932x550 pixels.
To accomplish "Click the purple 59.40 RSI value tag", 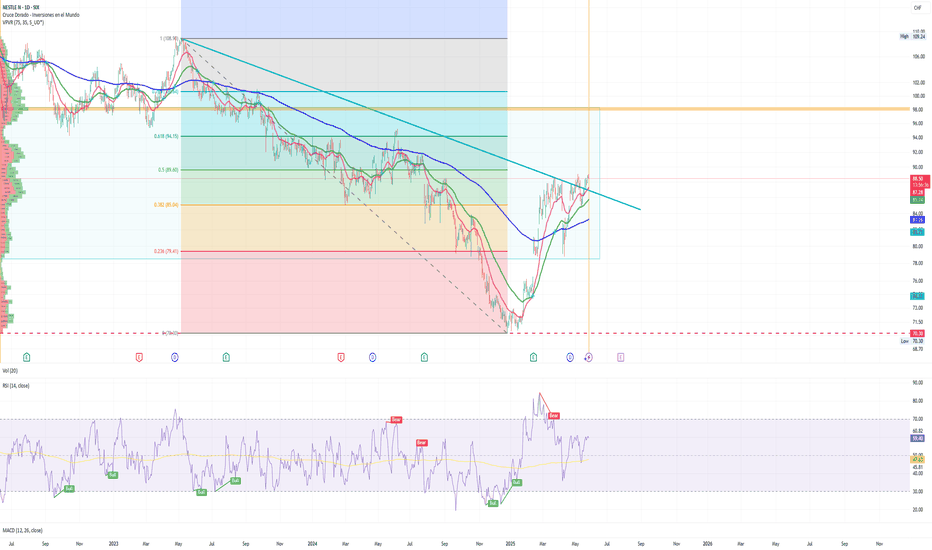I will coord(918,438).
